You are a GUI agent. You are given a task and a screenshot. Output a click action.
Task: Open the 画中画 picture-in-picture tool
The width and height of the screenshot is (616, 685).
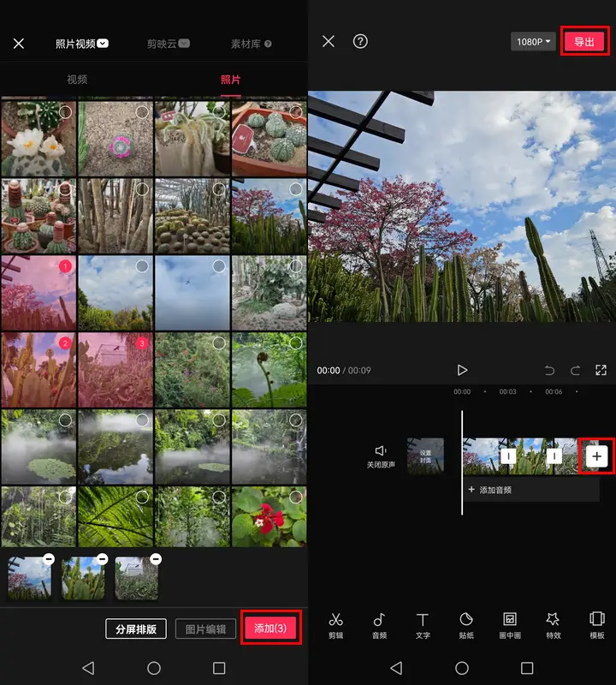click(510, 624)
